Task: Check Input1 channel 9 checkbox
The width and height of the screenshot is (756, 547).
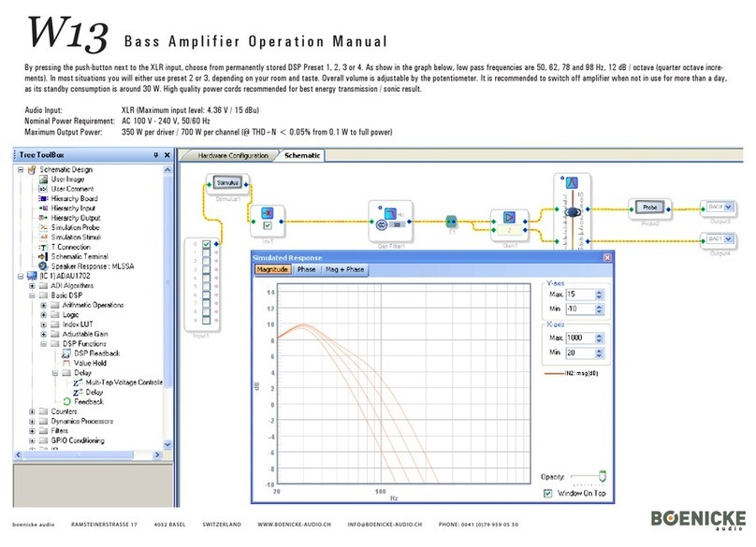Action: coord(207,320)
